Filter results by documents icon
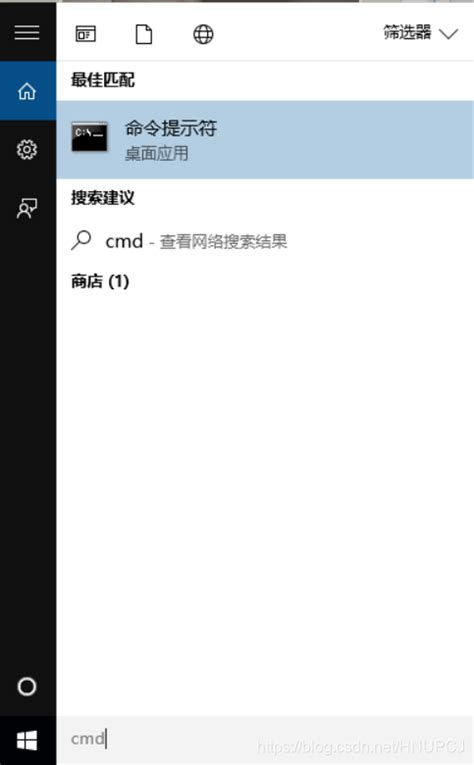The image size is (474, 765). click(x=144, y=34)
